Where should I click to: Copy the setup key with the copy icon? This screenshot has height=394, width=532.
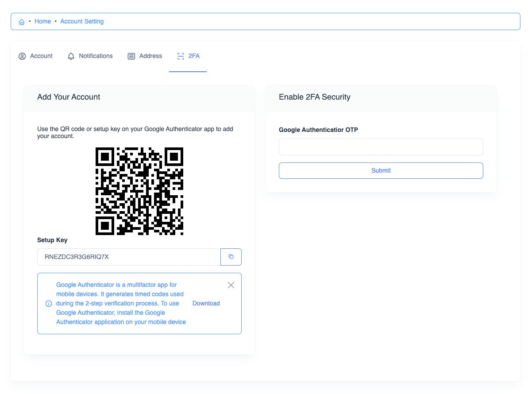coord(231,257)
